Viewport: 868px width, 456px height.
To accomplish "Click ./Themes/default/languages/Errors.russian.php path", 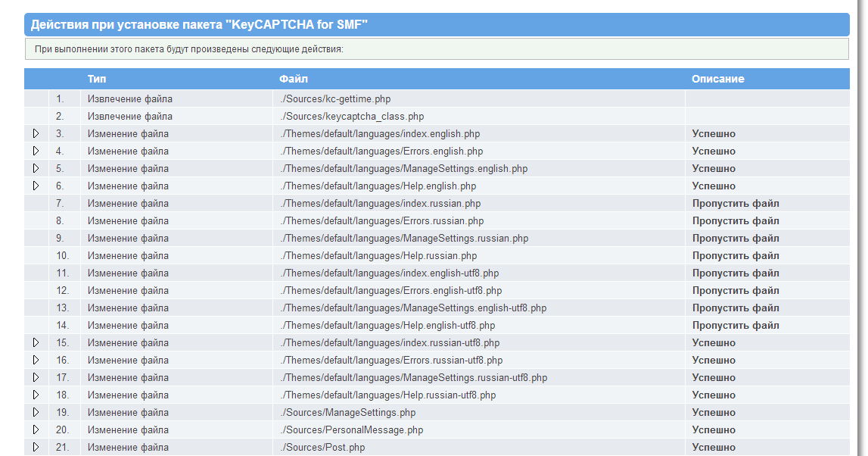I will [382, 220].
